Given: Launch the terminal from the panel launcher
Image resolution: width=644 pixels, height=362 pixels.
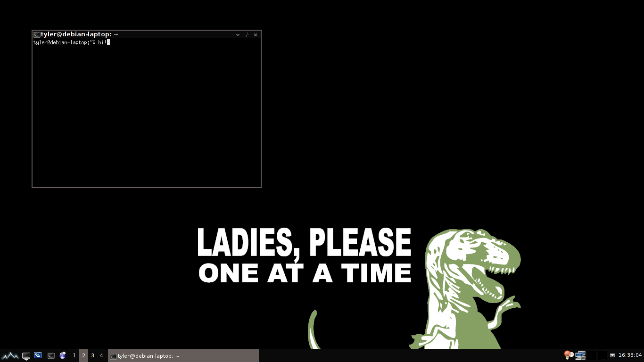Looking at the screenshot, I should (x=51, y=356).
